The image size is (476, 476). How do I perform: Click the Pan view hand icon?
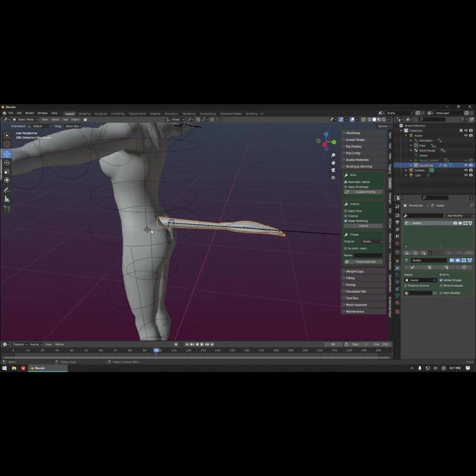pyautogui.click(x=333, y=163)
